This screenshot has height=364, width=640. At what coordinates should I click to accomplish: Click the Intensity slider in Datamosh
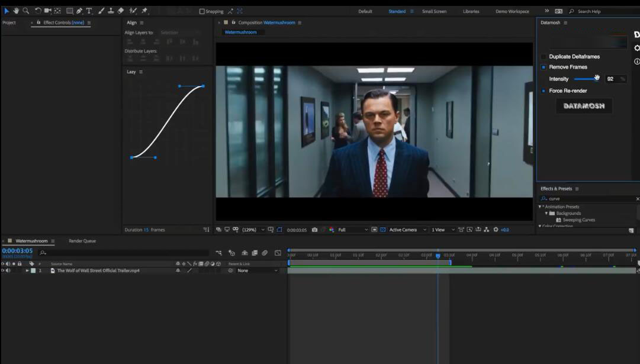pos(586,79)
